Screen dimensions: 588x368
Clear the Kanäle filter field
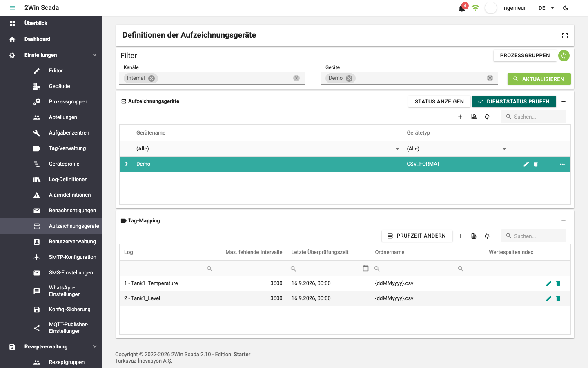(296, 78)
